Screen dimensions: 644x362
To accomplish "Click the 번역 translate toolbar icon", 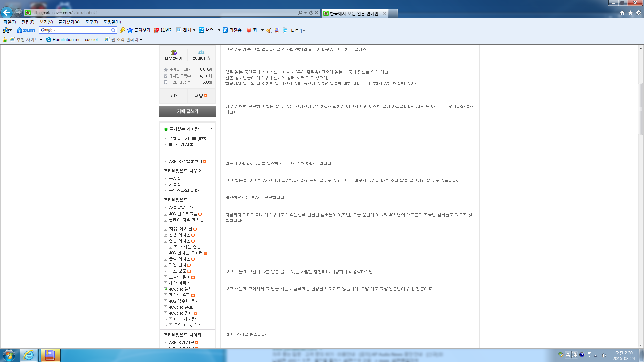I will (x=202, y=30).
